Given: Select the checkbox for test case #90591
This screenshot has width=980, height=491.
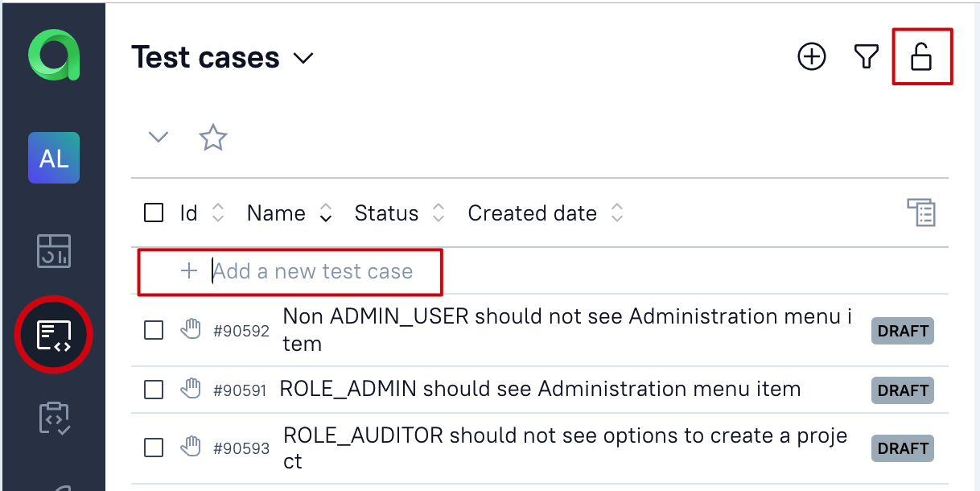Looking at the screenshot, I should [x=154, y=390].
